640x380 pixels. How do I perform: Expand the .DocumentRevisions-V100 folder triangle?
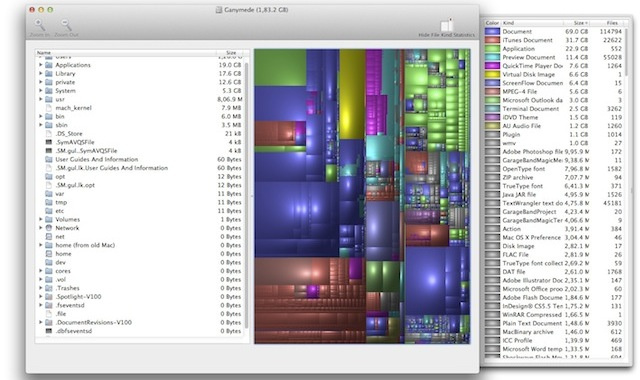[x=40, y=322]
